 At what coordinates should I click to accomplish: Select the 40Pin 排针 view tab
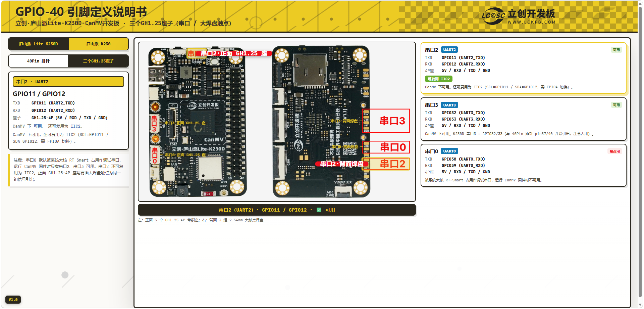pos(39,61)
